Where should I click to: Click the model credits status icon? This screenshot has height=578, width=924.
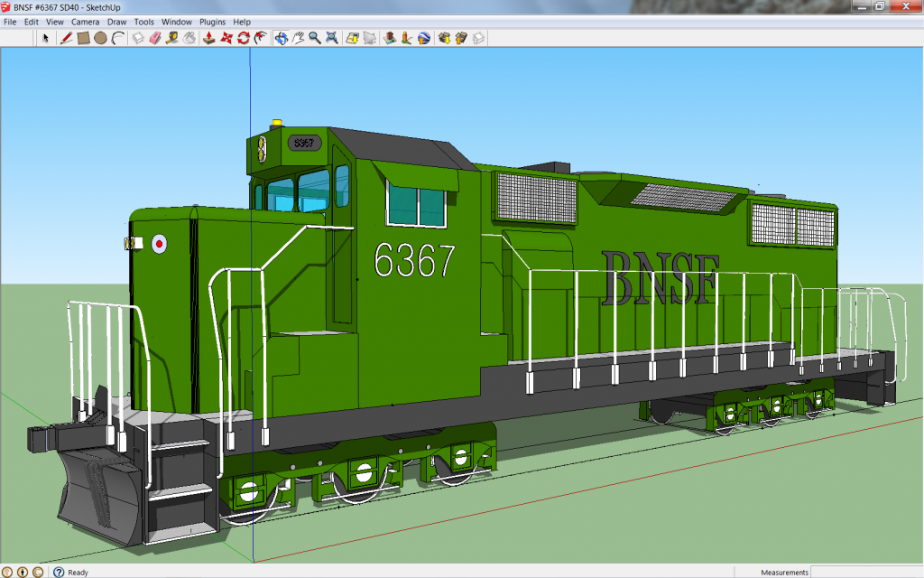tap(23, 572)
